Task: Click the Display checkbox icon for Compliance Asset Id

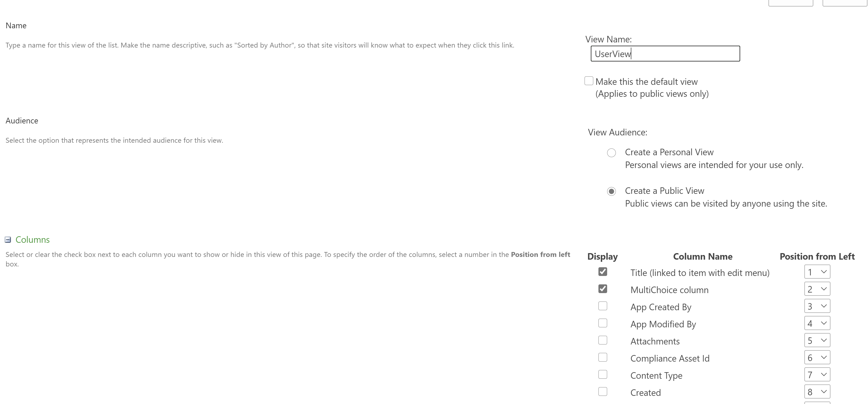Action: pos(602,357)
